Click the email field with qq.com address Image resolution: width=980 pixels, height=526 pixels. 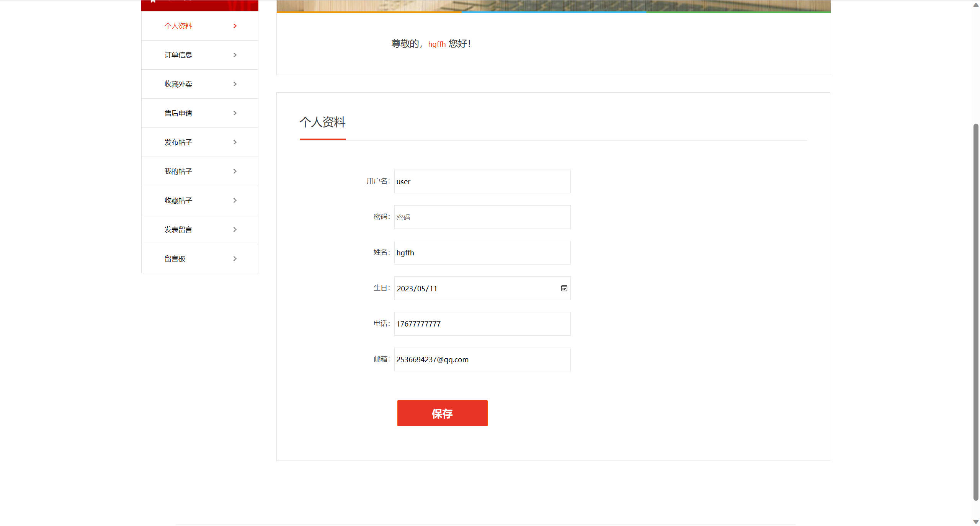point(482,359)
